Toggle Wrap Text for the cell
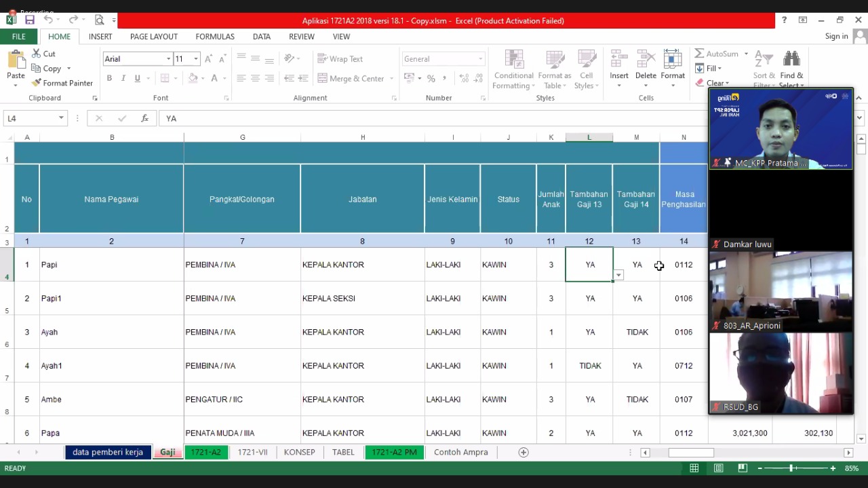The height and width of the screenshot is (488, 868). [x=340, y=59]
